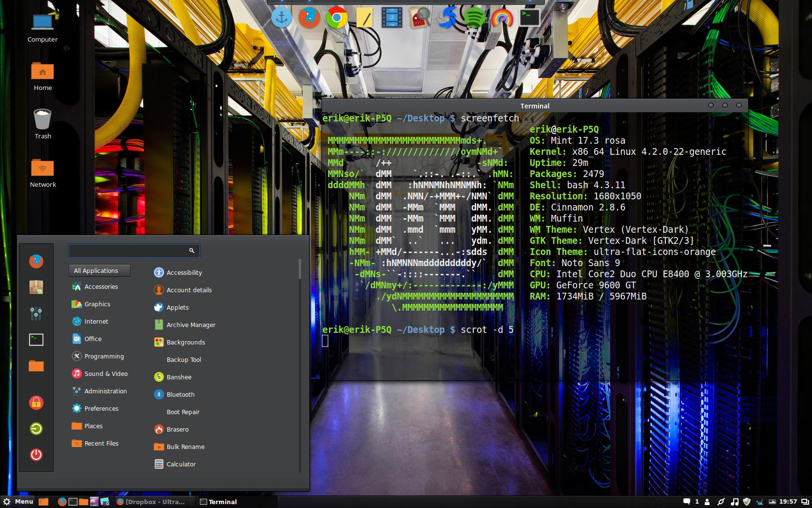Image resolution: width=812 pixels, height=508 pixels.
Task: Open the Update Manager shield in system tray
Action: [747, 502]
